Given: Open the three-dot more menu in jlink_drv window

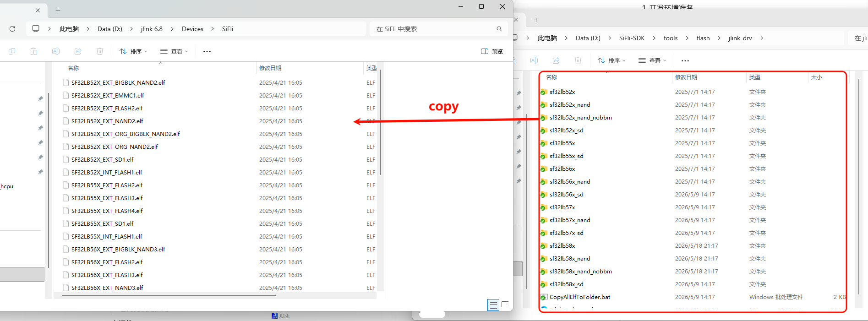Looking at the screenshot, I should 685,61.
